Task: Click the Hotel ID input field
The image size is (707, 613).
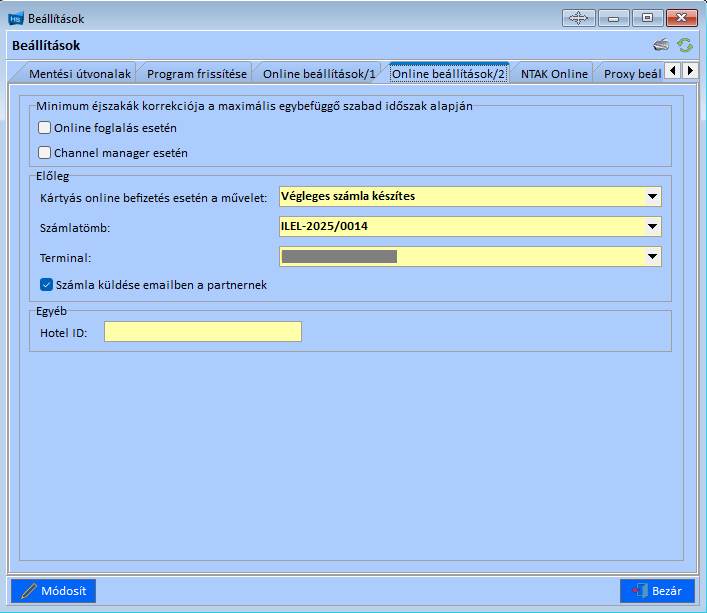Action: [x=203, y=331]
